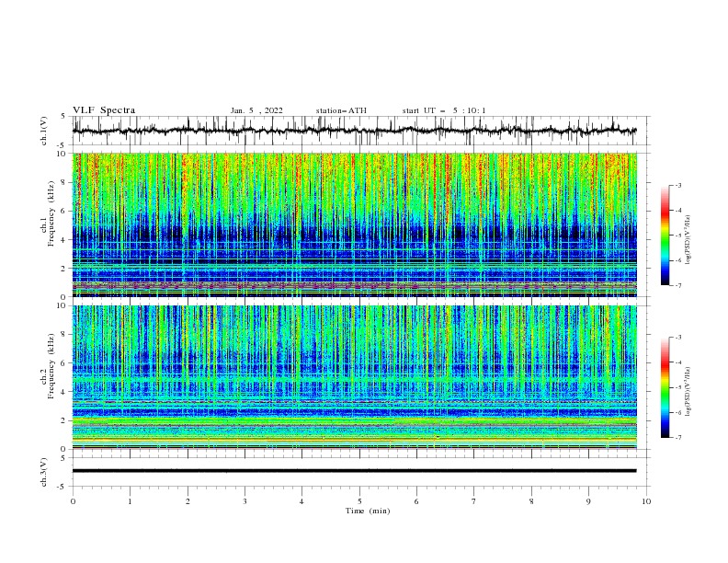Click inside the ch.1 spectrogram panel
728x563 pixels.
pyautogui.click(x=355, y=224)
